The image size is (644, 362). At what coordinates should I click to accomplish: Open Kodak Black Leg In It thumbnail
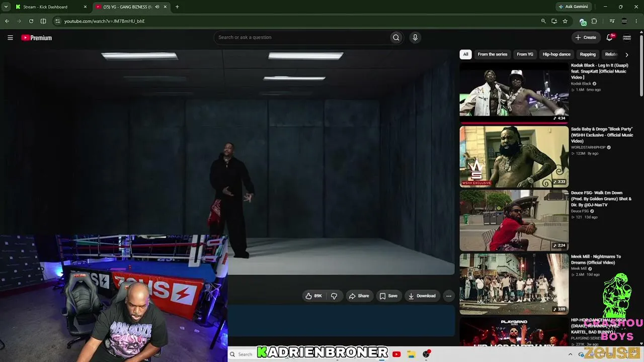point(514,93)
